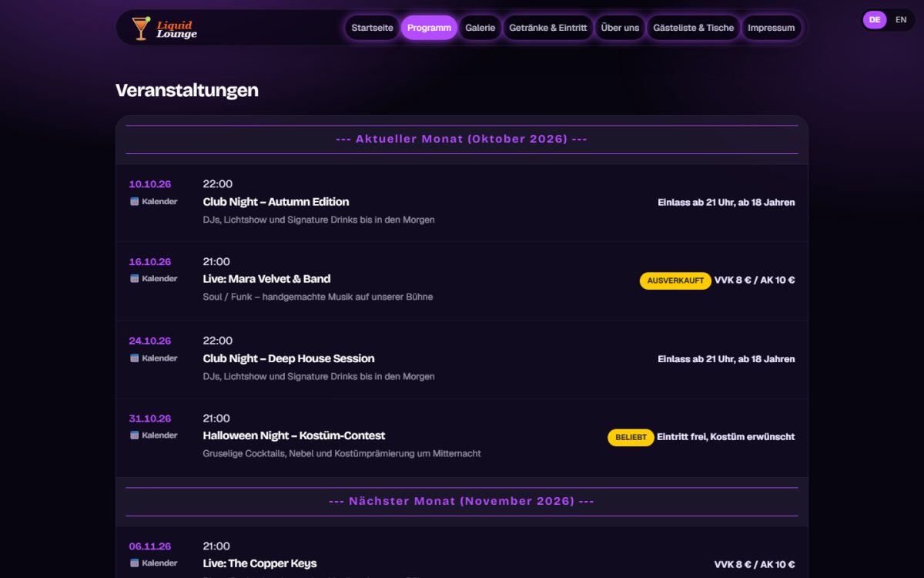Screen dimensions: 924x578
Task: Select the Club Night – Autumn Edition title
Action: tap(276, 202)
